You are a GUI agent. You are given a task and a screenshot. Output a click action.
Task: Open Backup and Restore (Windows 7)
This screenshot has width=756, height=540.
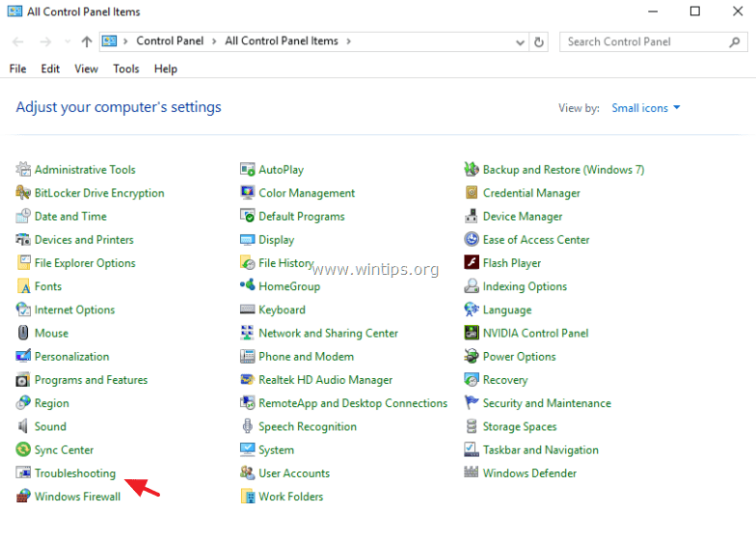click(563, 170)
